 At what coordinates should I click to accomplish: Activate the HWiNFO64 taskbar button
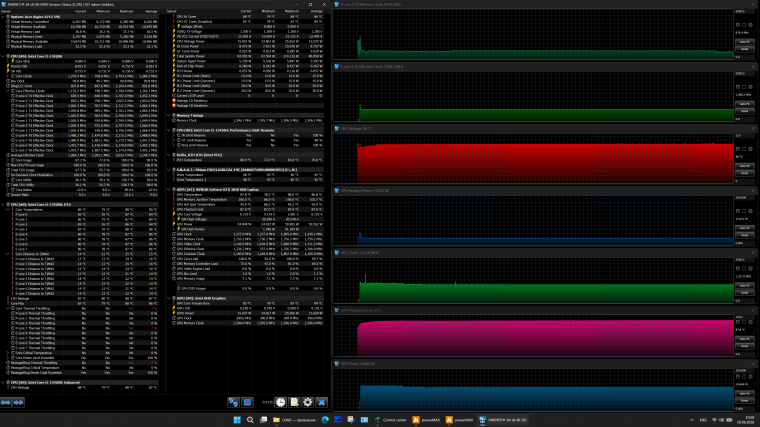tap(503, 420)
